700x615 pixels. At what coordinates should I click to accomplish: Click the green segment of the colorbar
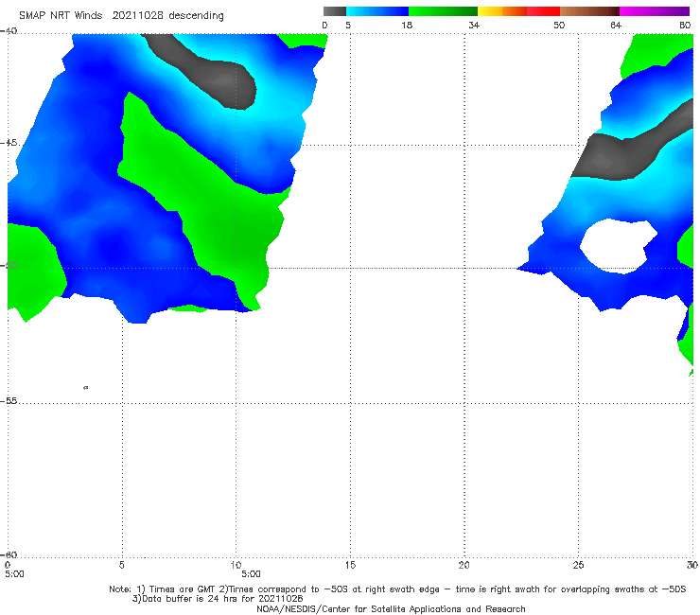[443, 11]
